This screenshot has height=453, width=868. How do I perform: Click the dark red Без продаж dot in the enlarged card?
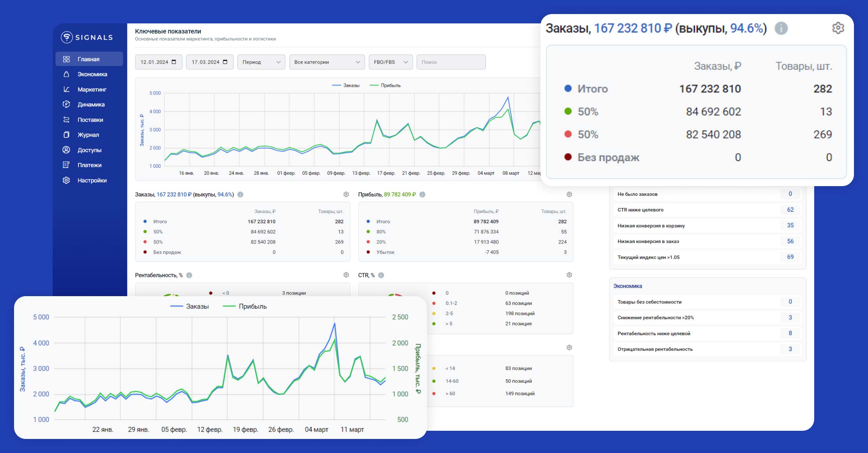568,157
